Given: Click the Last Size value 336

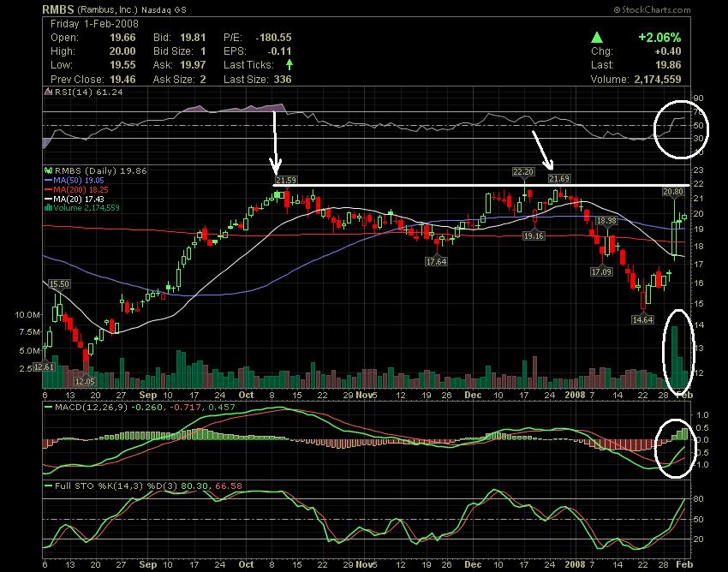Looking at the screenshot, I should click(283, 80).
